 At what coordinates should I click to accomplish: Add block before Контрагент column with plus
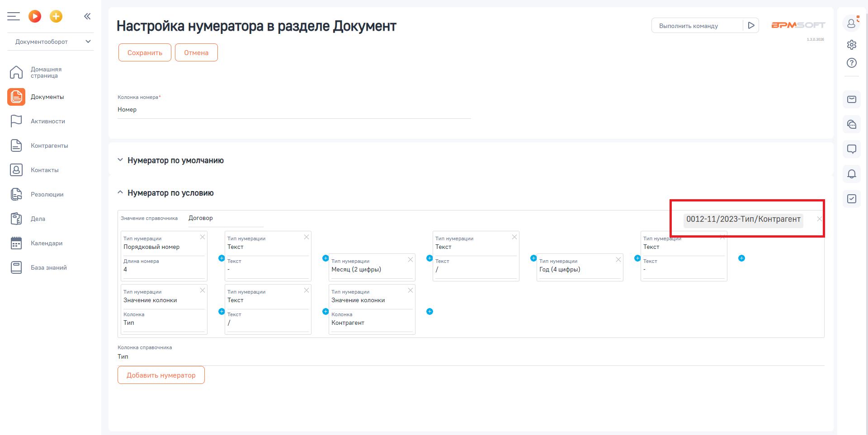pos(325,312)
